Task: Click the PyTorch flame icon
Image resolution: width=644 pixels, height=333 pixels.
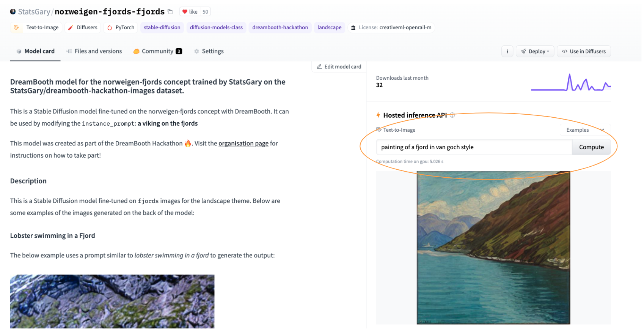Action: (x=110, y=27)
